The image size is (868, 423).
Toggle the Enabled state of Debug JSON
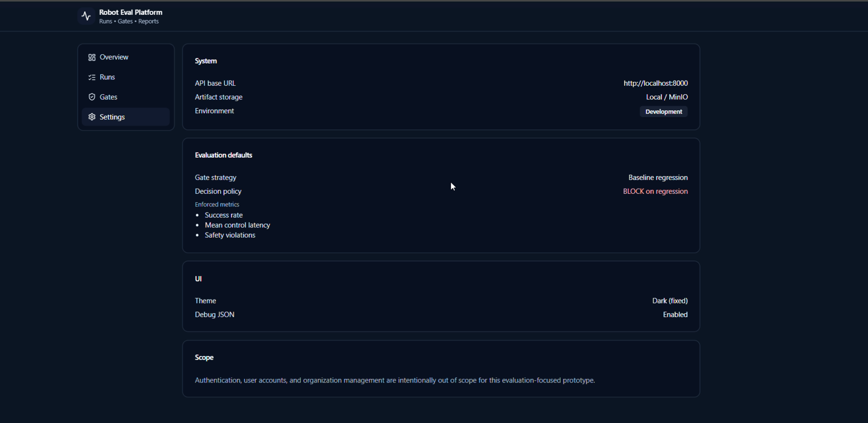(x=675, y=314)
